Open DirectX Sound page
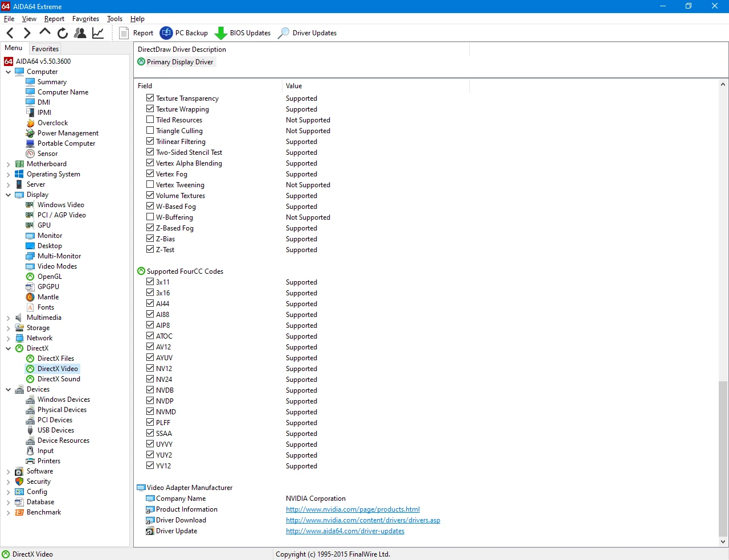This screenshot has width=729, height=560. (59, 379)
